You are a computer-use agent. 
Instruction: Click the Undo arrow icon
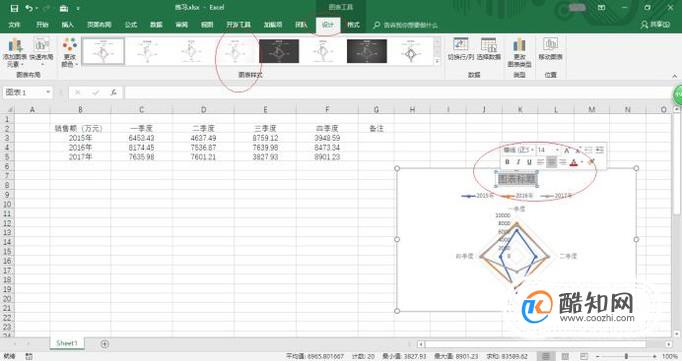click(29, 8)
